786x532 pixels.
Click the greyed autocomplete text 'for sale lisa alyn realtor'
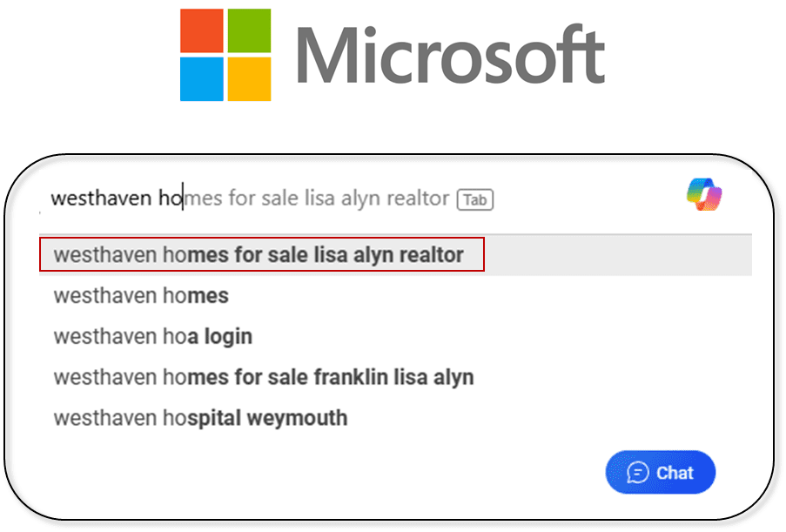(x=339, y=198)
